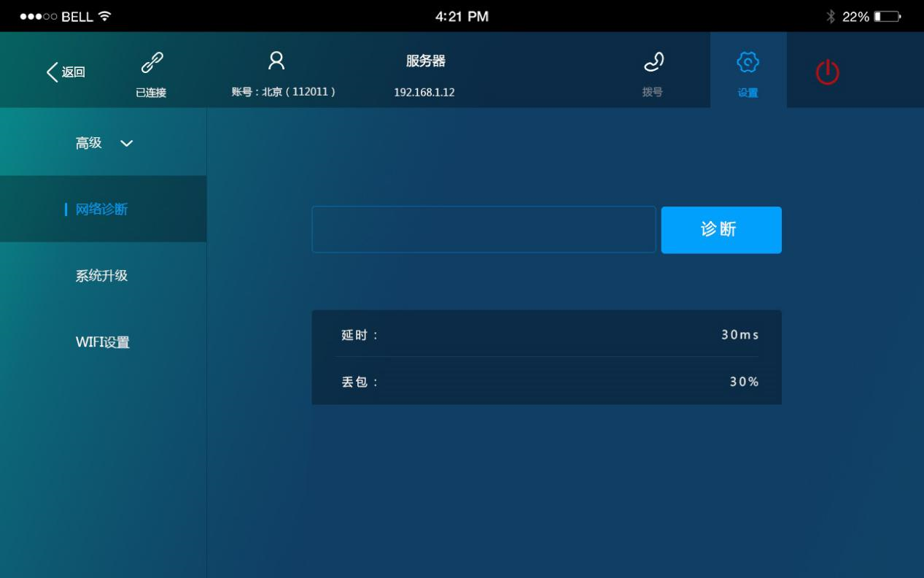Open the WIFI设置 section

(x=103, y=342)
